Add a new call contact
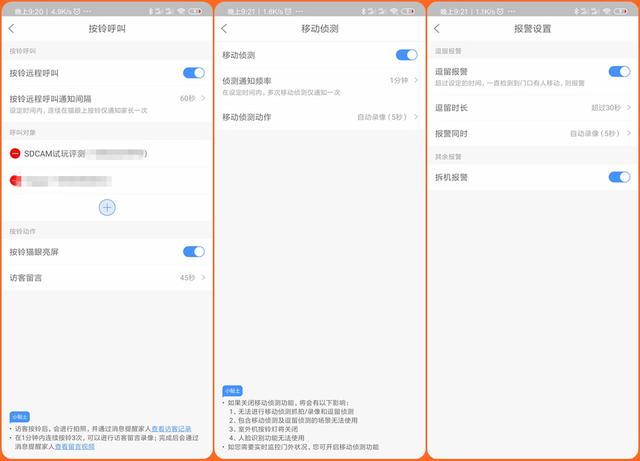 [x=107, y=207]
